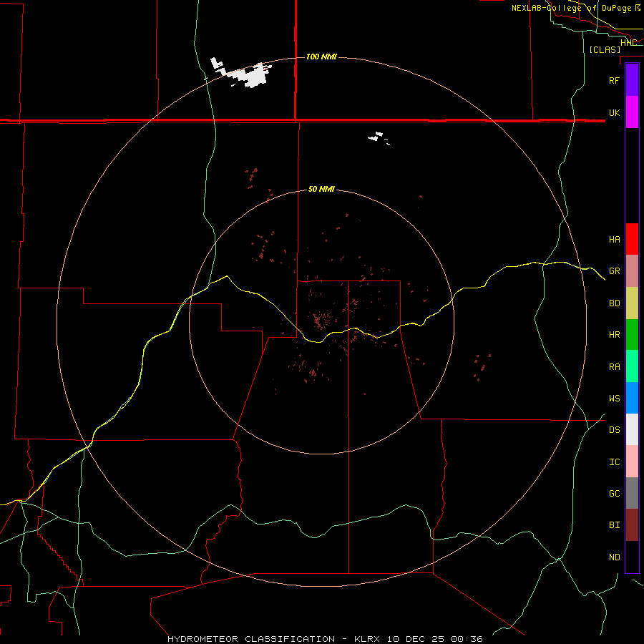Click the 'WS' legend label text
The image size is (644, 644).
coord(615,398)
